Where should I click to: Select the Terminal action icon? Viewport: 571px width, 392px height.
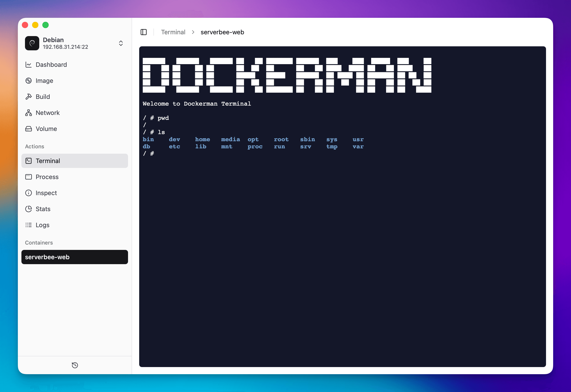[x=29, y=161]
